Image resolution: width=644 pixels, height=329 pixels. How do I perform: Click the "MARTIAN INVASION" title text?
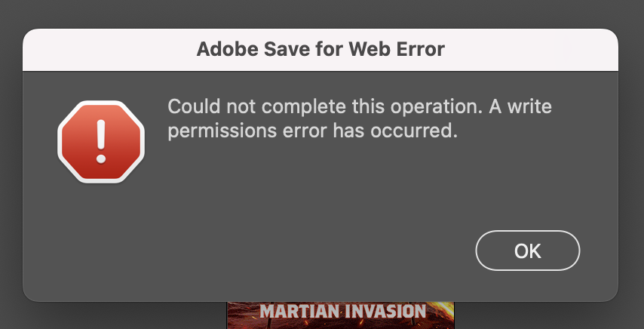(x=342, y=311)
